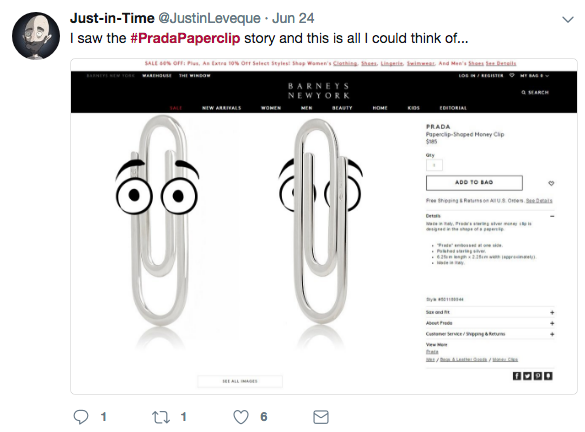Viewport: 585px width, 432px height.
Task: Open the #PradaPaperclip hashtag link
Action: click(x=185, y=38)
